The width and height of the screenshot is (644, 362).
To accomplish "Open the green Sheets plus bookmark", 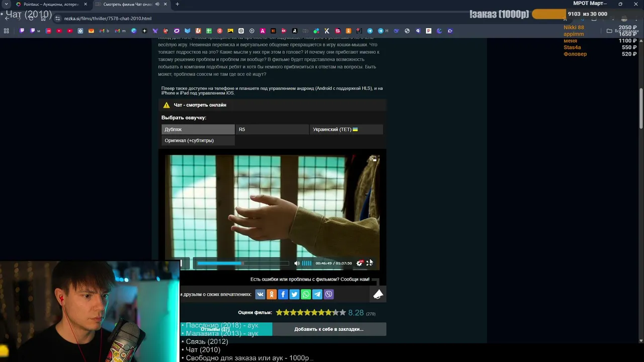I will pyautogui.click(x=209, y=31).
